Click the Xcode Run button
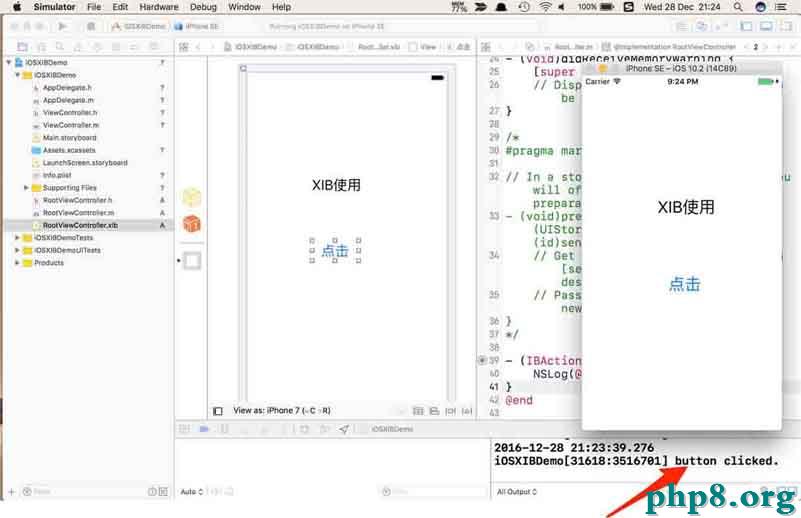The width and height of the screenshot is (801, 518). coord(63,26)
